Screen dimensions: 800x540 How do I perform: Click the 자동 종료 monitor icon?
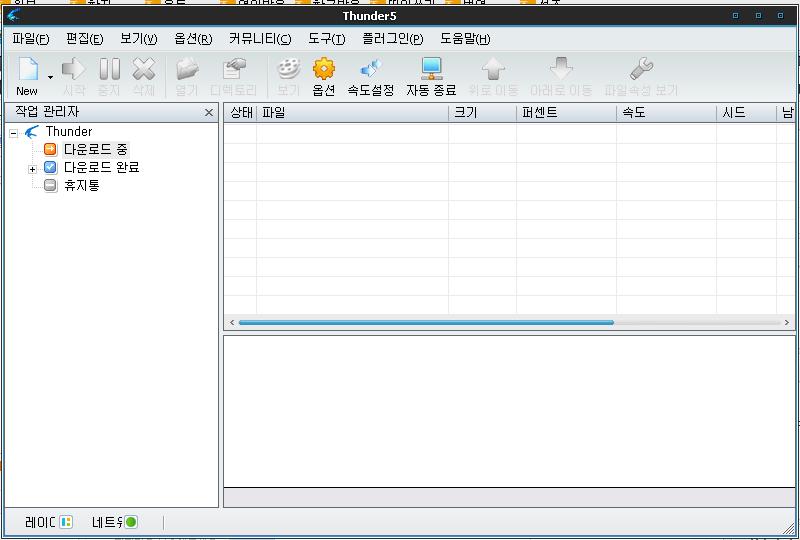coord(432,69)
